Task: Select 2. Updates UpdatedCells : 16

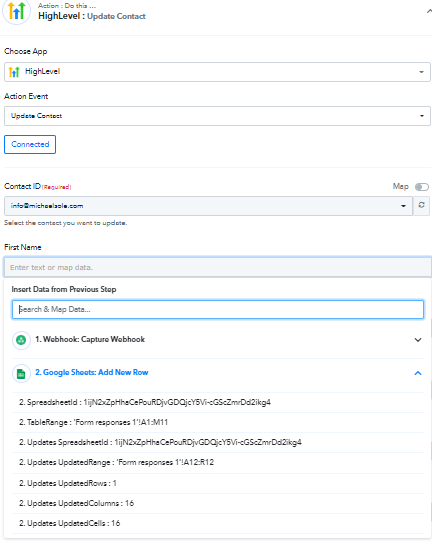Action: (x=218, y=524)
